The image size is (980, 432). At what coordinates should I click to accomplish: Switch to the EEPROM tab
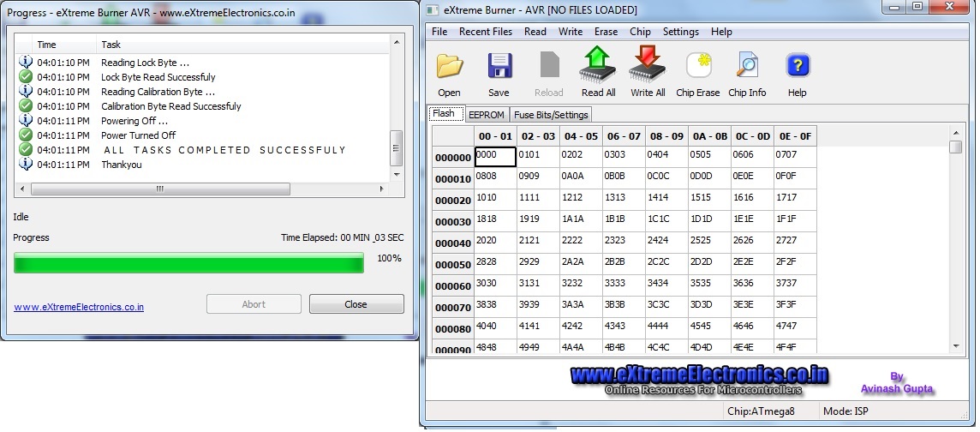tap(487, 115)
